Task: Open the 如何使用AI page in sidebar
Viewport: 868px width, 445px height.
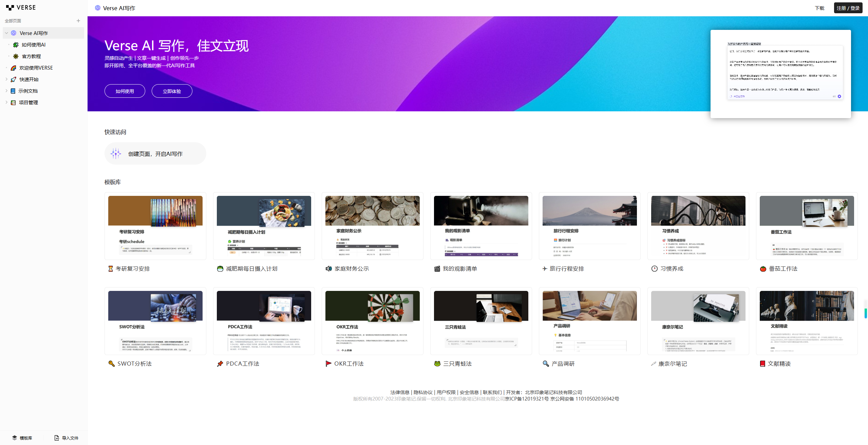Action: (x=43, y=44)
